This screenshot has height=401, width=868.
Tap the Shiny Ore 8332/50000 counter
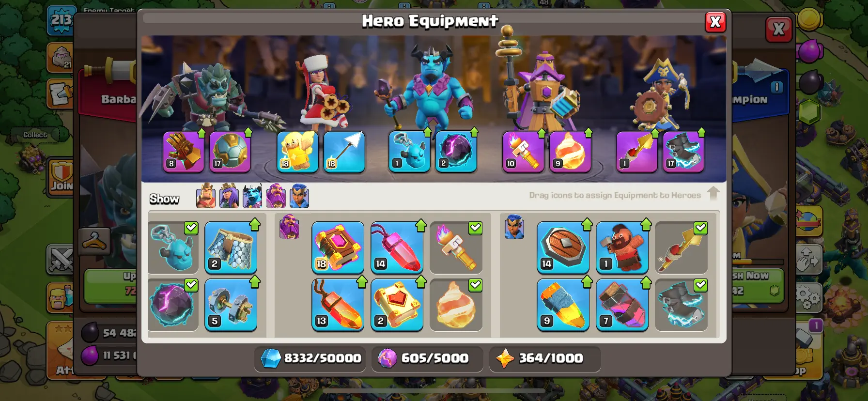point(310,358)
